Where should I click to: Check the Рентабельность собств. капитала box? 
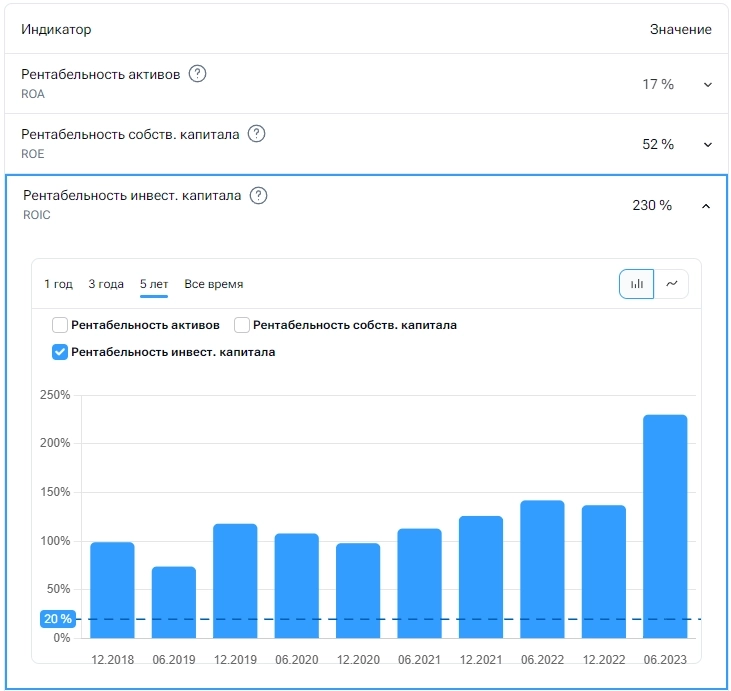242,325
